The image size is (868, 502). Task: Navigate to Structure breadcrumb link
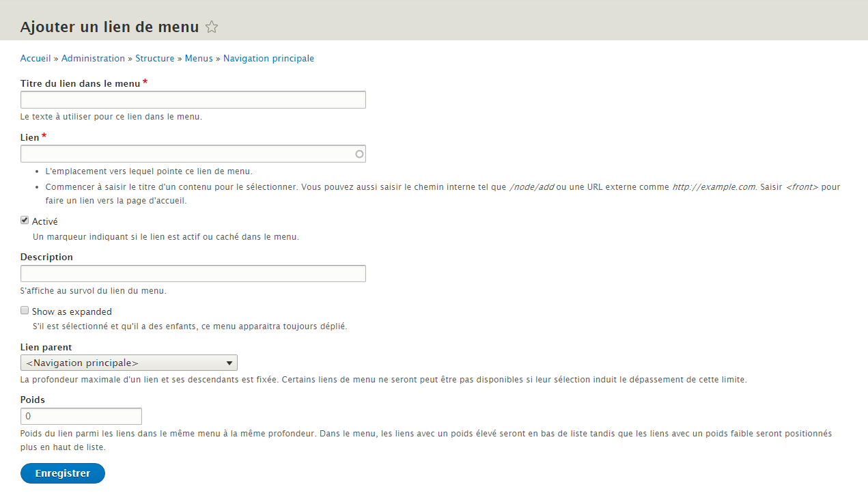(154, 59)
